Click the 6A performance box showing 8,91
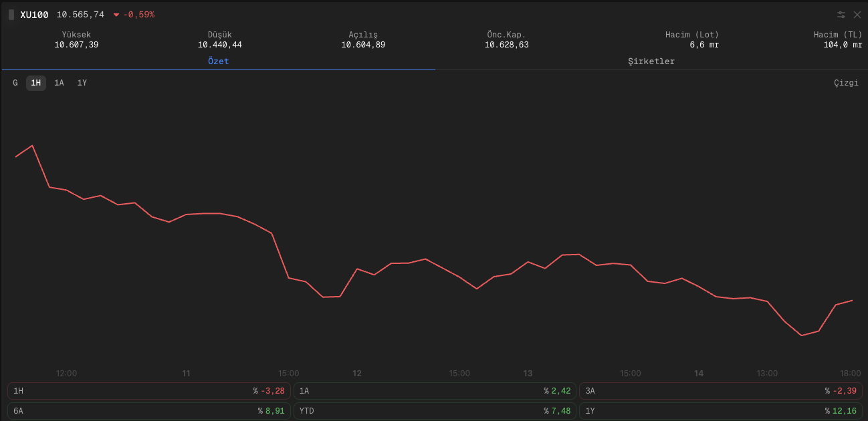This screenshot has width=868, height=421. coord(148,411)
